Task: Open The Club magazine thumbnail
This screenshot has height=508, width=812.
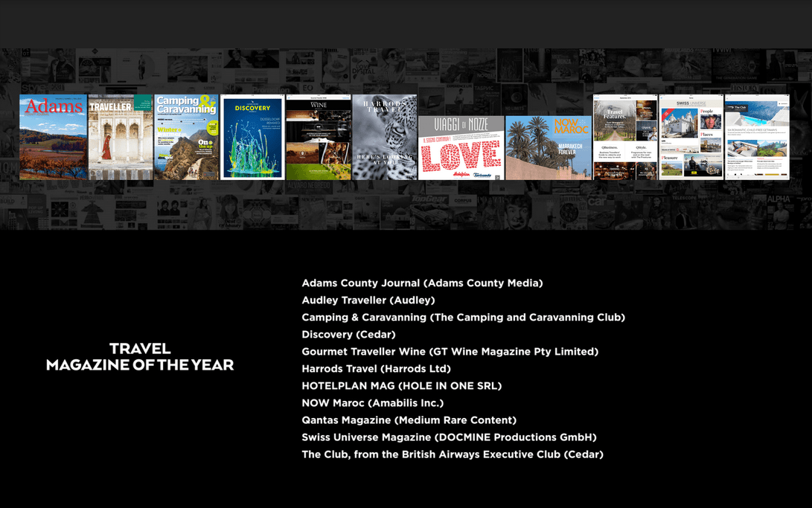Action: click(x=757, y=137)
